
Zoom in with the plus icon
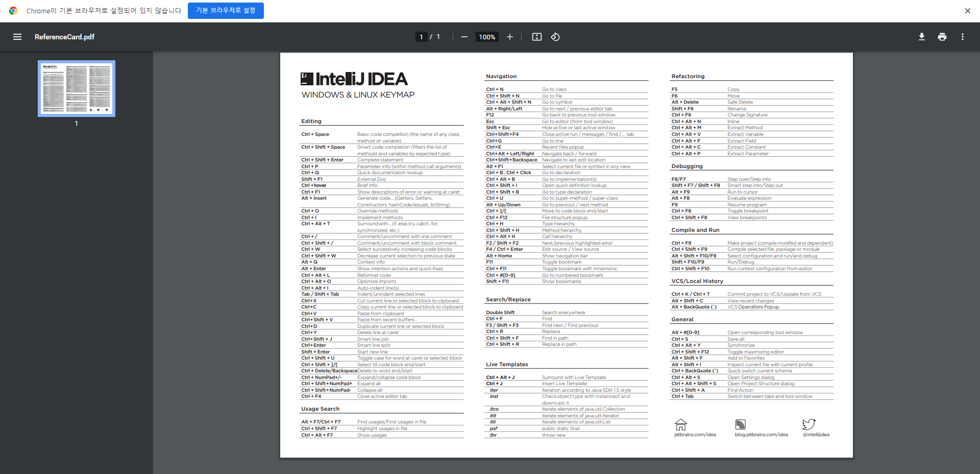(x=510, y=37)
